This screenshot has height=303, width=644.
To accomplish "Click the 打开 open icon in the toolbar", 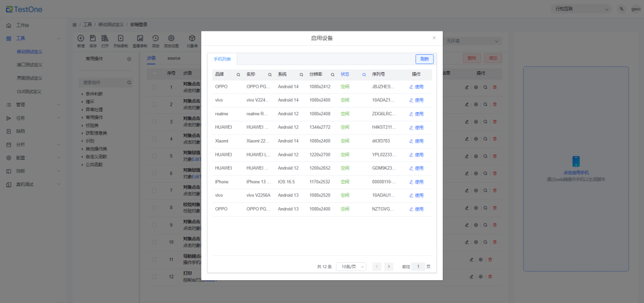I will point(105,38).
